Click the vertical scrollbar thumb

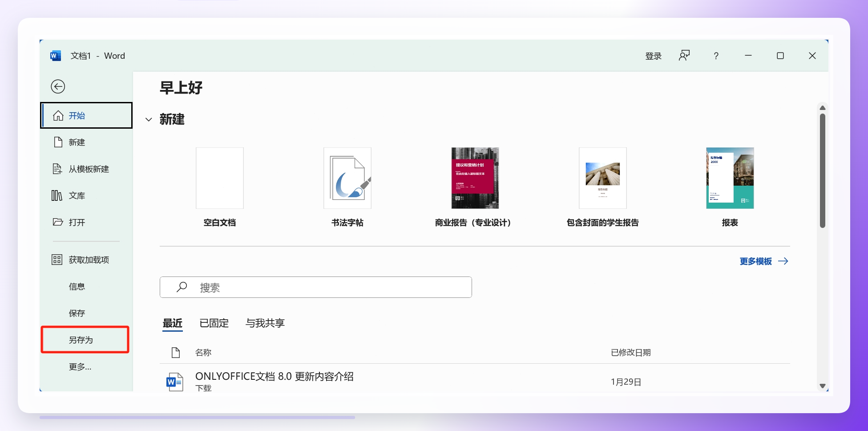tap(823, 171)
